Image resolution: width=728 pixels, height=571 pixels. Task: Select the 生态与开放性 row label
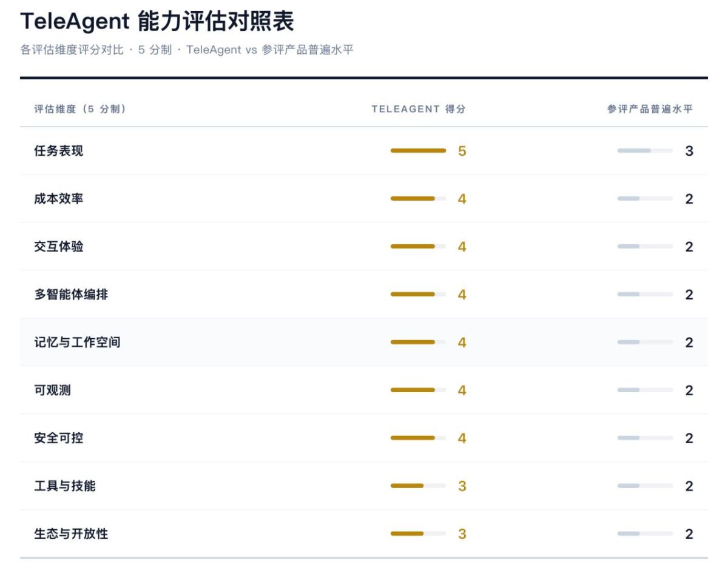(x=71, y=533)
